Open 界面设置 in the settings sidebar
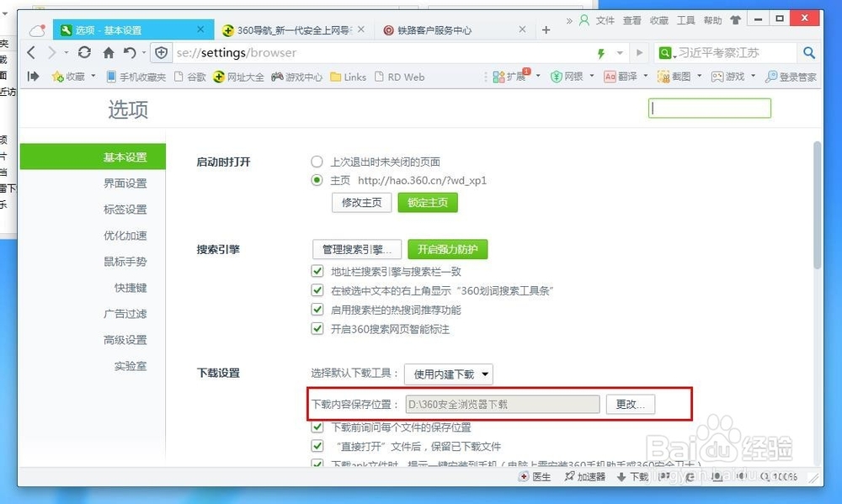This screenshot has width=842, height=504. (x=125, y=183)
